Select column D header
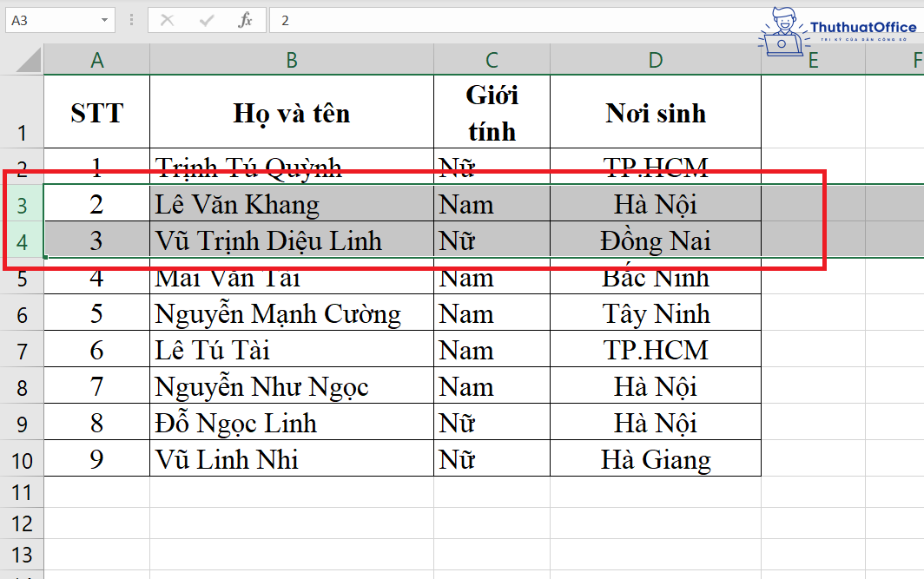924x579 pixels. pyautogui.click(x=655, y=59)
